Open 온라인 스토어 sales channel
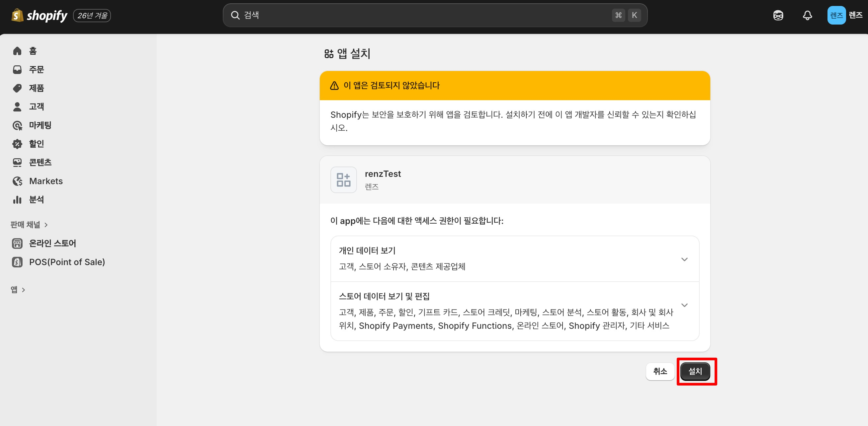 pos(52,243)
